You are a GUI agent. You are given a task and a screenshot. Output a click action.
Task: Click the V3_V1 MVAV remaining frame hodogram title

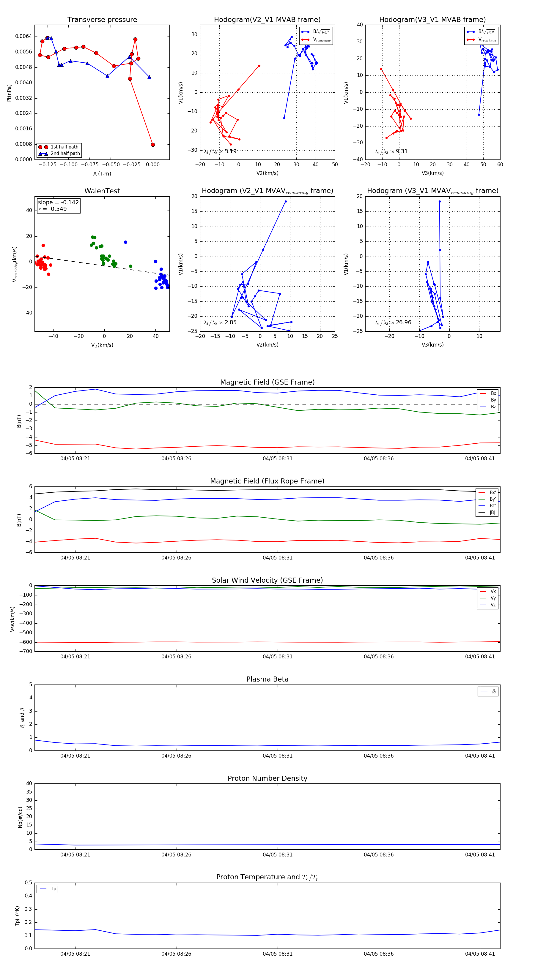tap(432, 191)
